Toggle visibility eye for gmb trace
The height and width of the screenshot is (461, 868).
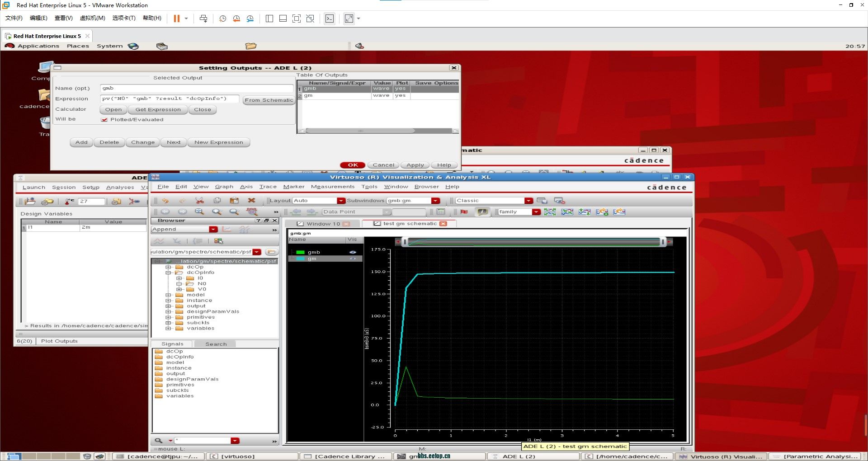coord(353,252)
